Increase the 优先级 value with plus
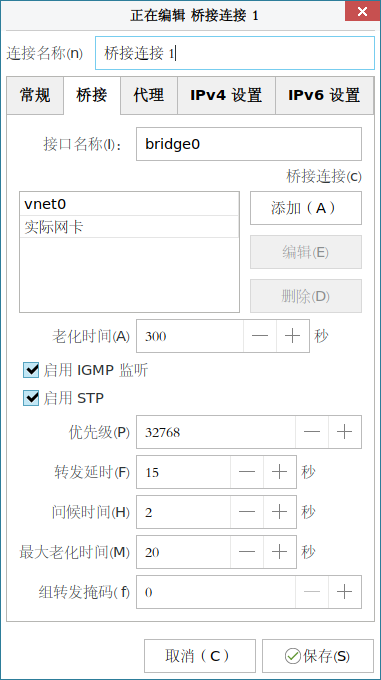Image resolution: width=381 pixels, height=680 pixels. (345, 432)
